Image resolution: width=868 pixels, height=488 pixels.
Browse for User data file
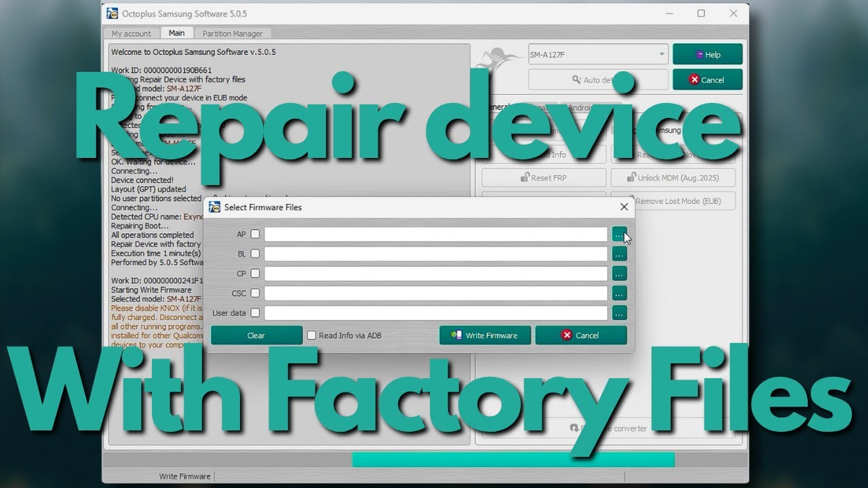coord(619,313)
